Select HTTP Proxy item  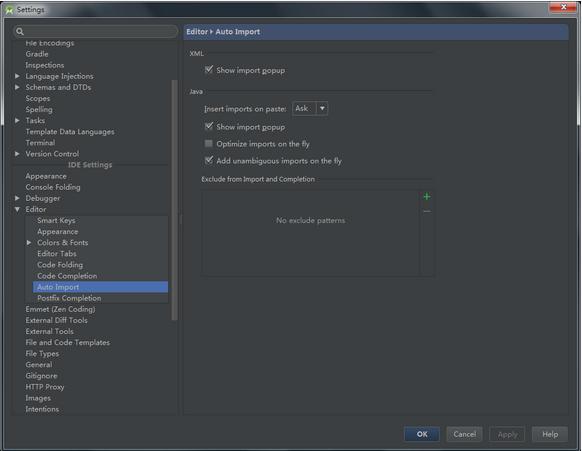[x=45, y=387]
